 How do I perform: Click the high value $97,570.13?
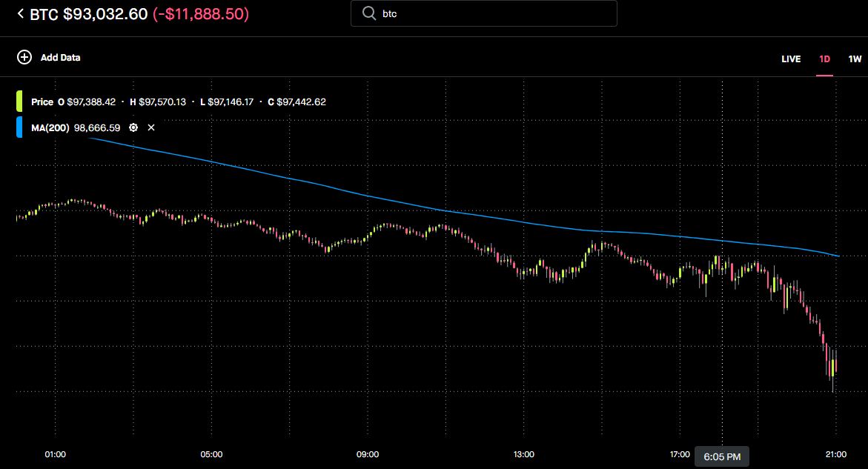coord(162,102)
